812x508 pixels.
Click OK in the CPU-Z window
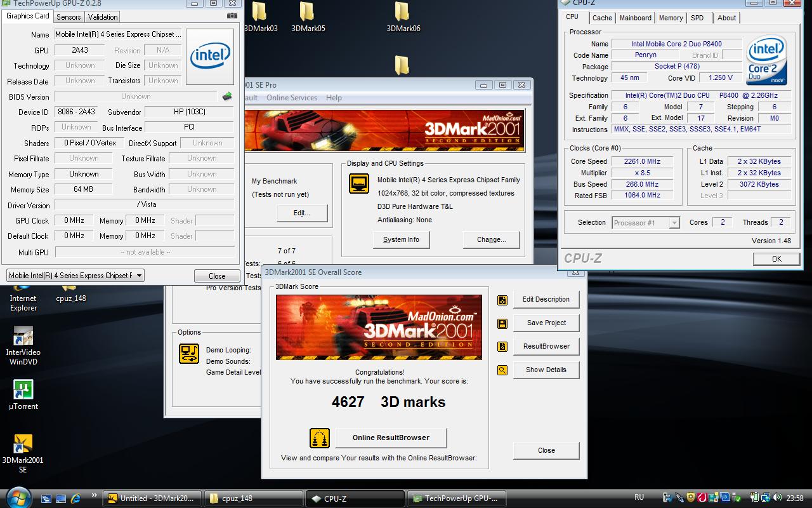[776, 259]
